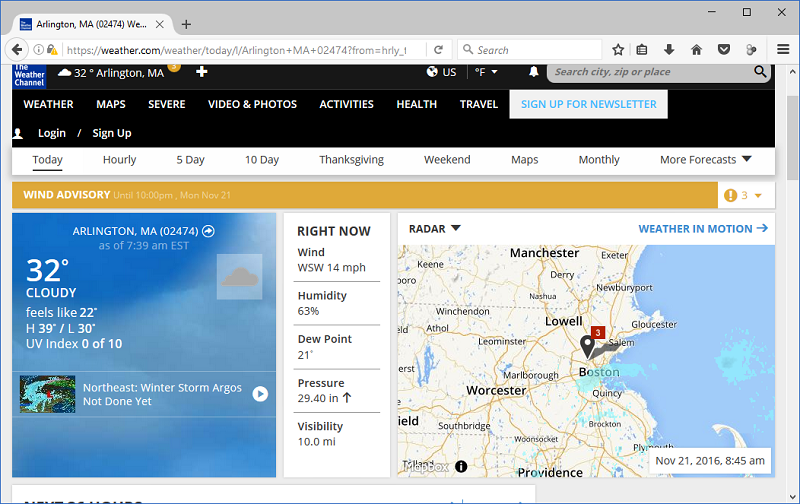Open the notifications bell icon

tap(534, 72)
